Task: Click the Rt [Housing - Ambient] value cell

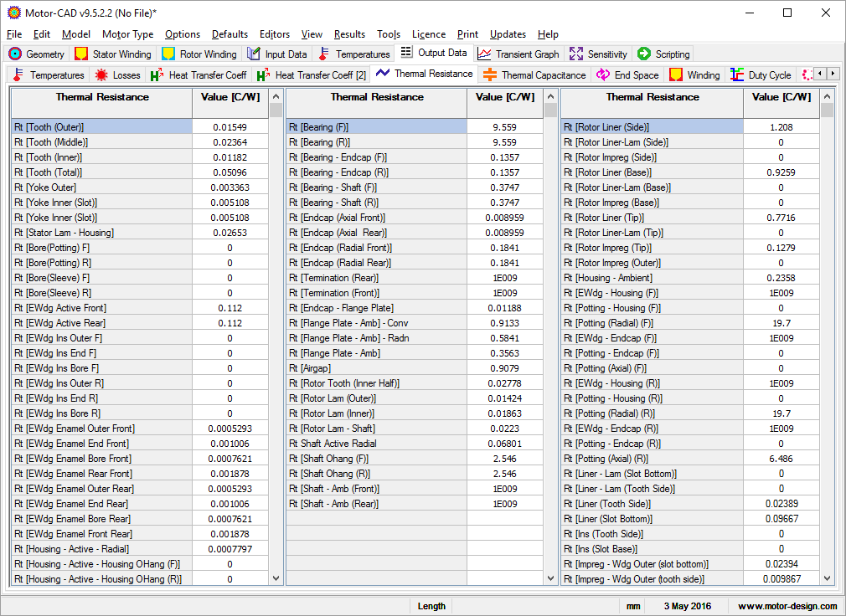Action: point(781,278)
